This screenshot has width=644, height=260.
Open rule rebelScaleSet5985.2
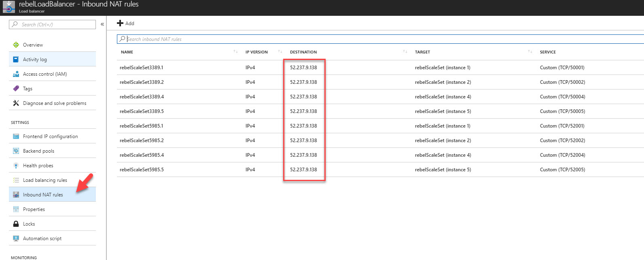click(142, 141)
